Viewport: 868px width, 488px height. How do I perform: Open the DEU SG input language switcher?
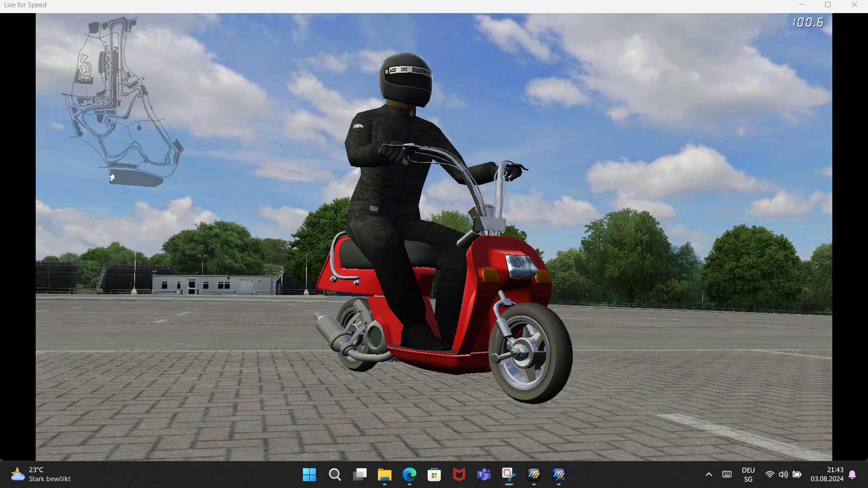click(x=748, y=474)
